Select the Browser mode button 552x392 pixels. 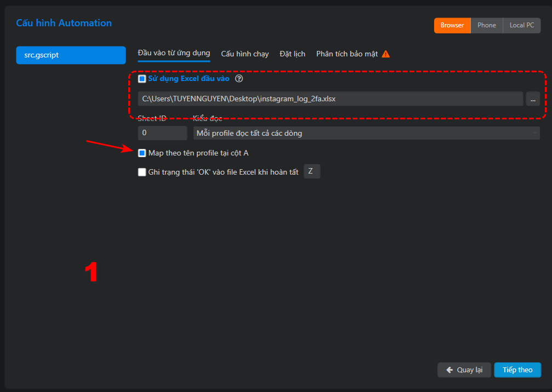tap(452, 25)
